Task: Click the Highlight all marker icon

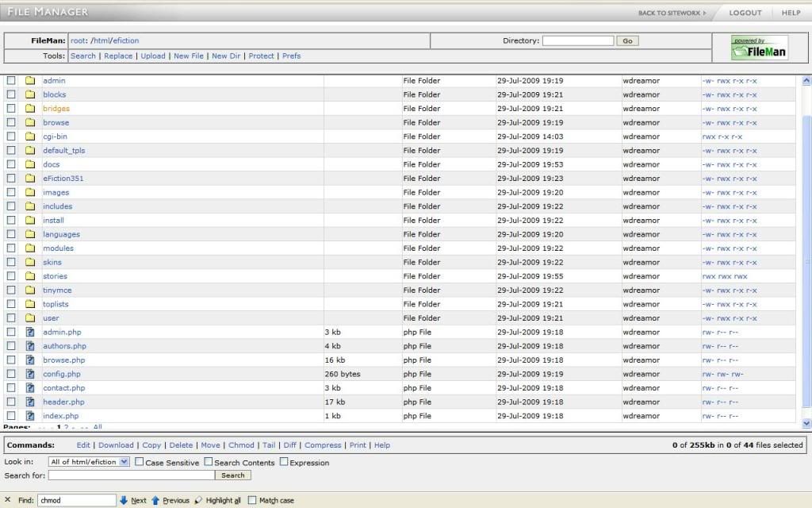Action: coord(198,500)
